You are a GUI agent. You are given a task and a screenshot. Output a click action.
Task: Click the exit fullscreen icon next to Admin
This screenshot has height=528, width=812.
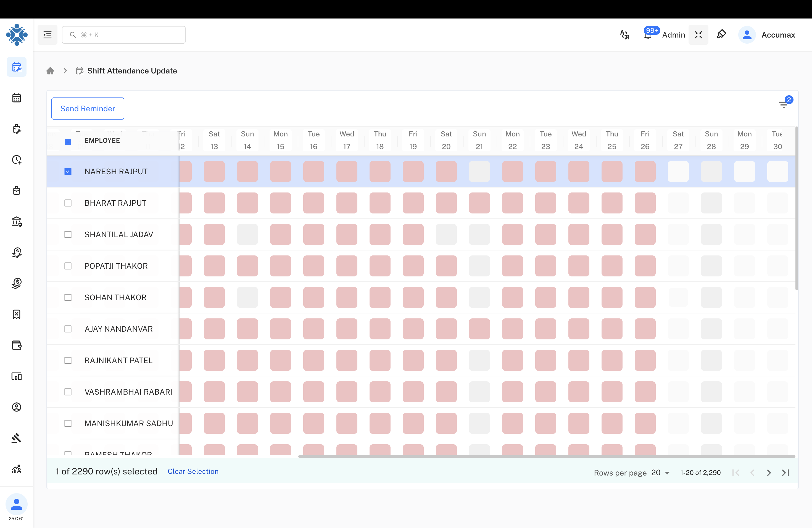698,35
